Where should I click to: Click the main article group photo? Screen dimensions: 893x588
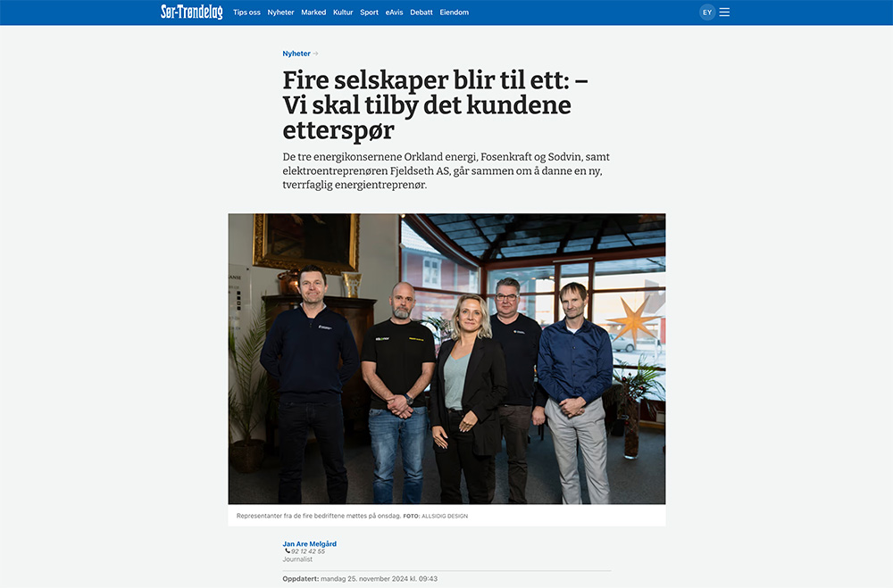click(x=446, y=359)
